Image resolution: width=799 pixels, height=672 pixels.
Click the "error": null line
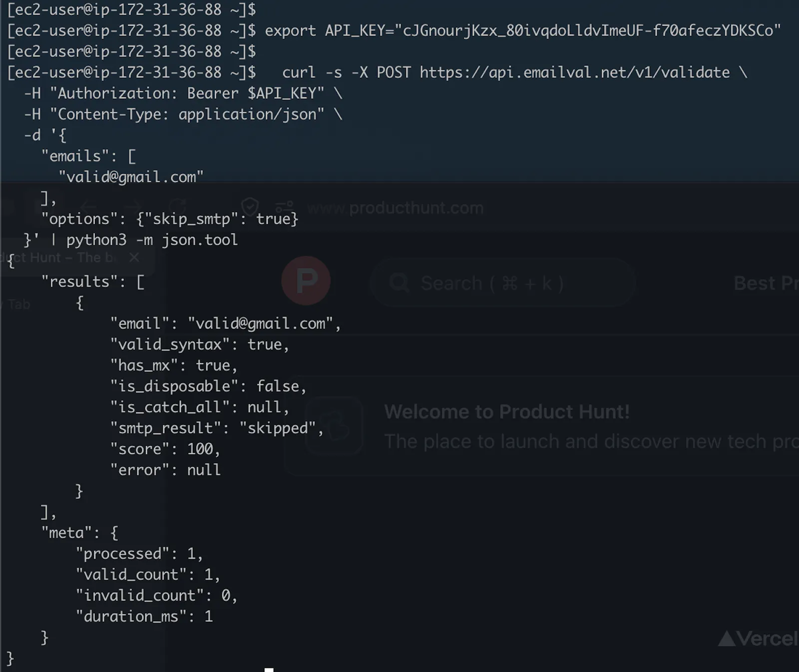[165, 471]
